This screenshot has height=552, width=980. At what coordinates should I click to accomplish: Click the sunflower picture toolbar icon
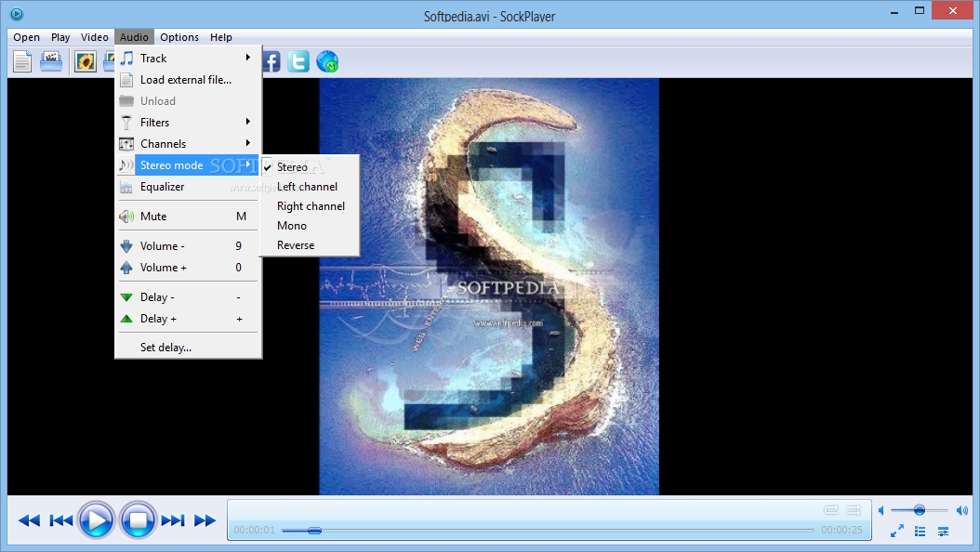coord(85,62)
